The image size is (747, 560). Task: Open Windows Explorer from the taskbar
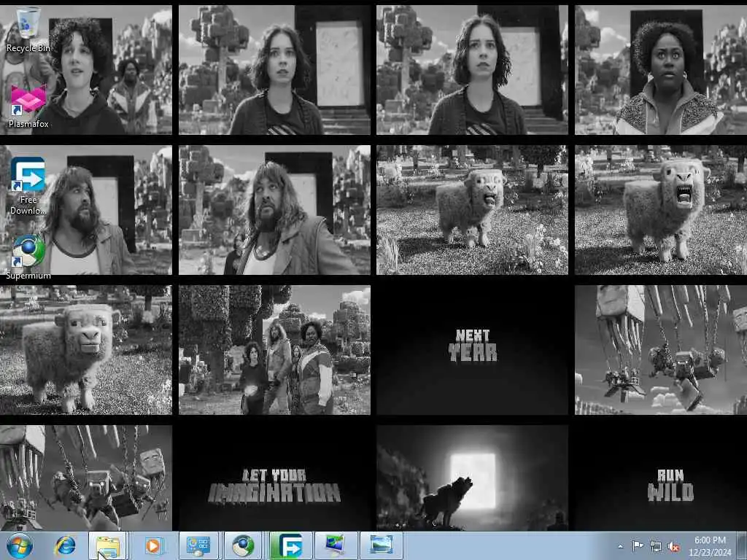click(108, 545)
